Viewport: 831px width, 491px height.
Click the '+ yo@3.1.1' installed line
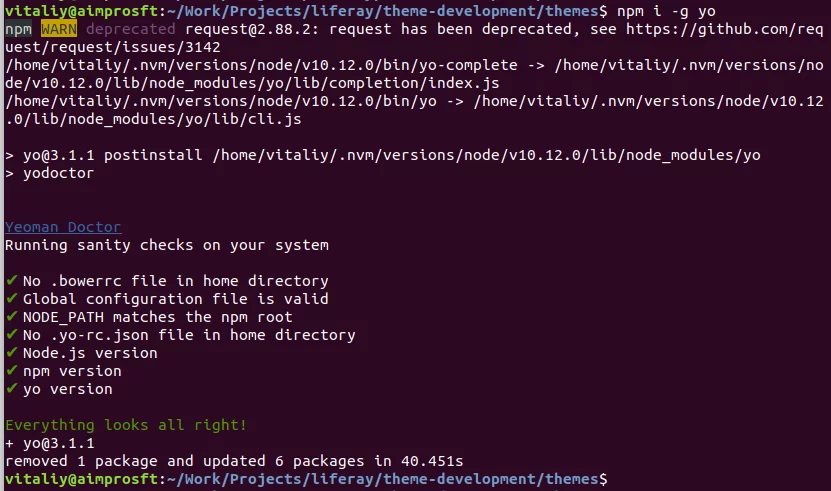[x=50, y=443]
